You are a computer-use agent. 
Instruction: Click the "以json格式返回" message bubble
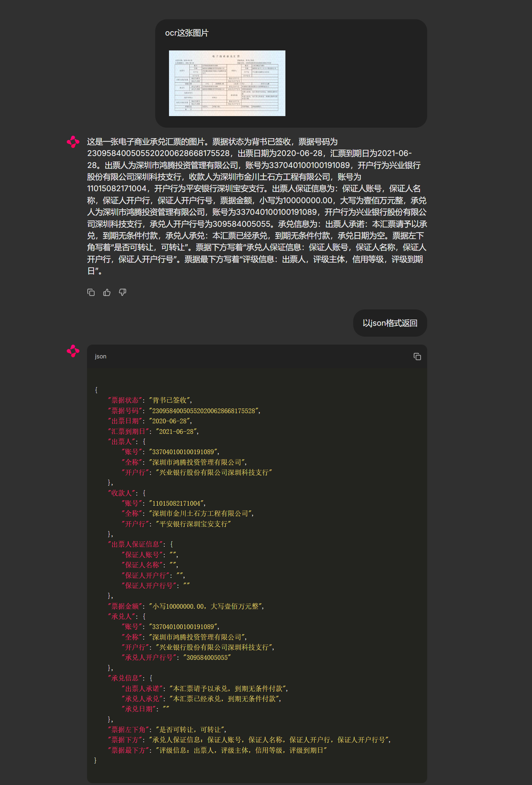click(390, 323)
